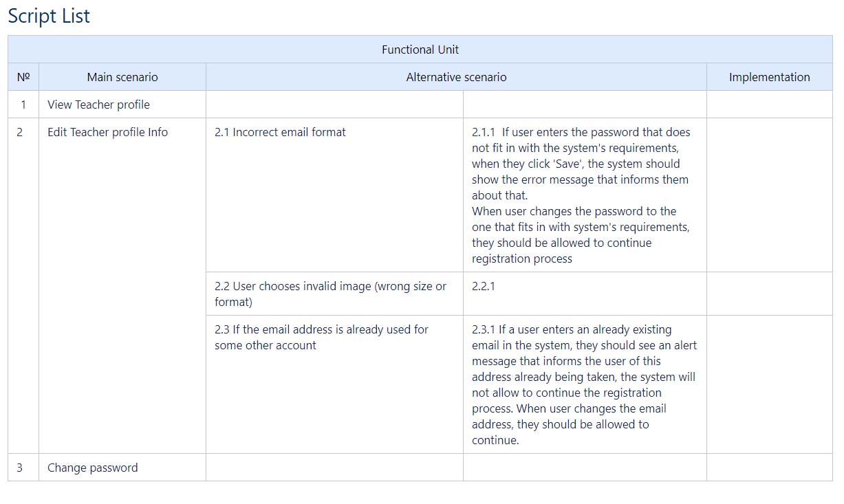Screen dimensions: 844x504
Task: Click row number 2 cell
Action: coord(20,132)
